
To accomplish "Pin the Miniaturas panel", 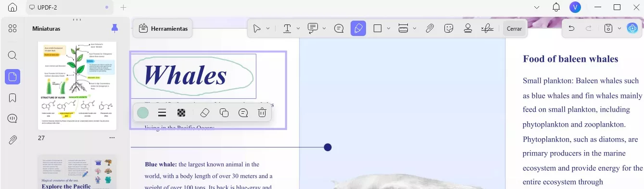I will pyautogui.click(x=114, y=28).
